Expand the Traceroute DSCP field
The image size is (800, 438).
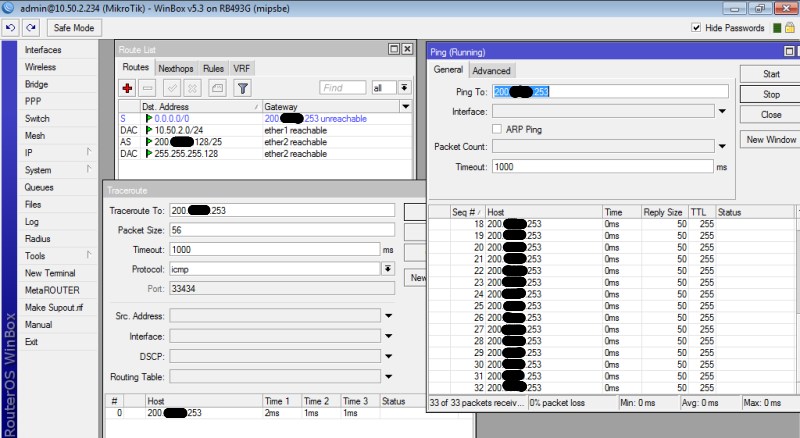[x=389, y=356]
